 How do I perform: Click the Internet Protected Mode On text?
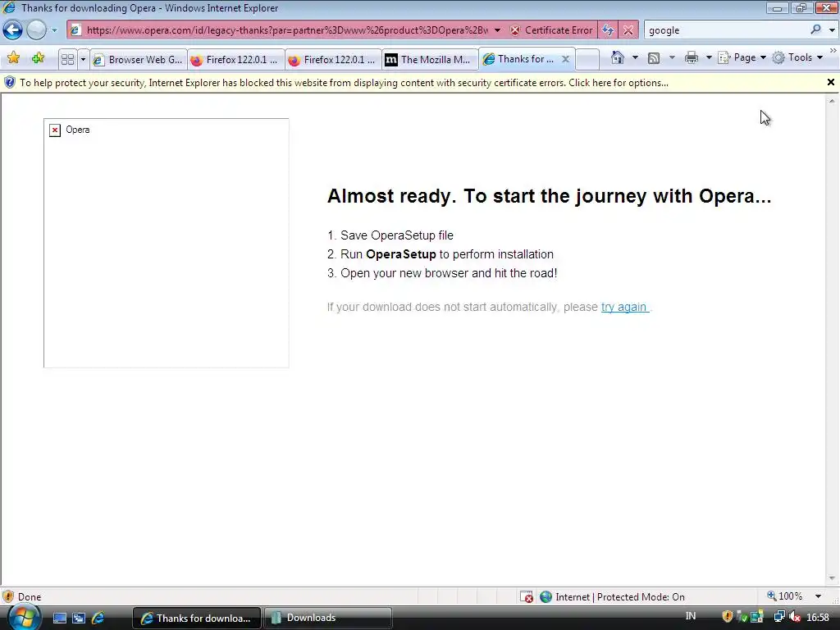(x=620, y=597)
